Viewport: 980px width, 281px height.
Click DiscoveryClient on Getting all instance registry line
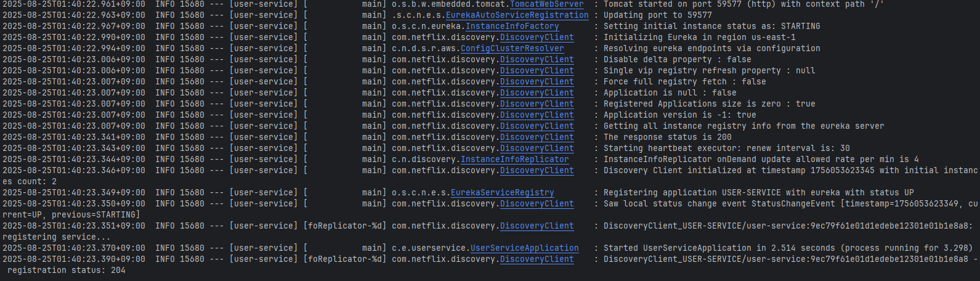click(x=537, y=126)
